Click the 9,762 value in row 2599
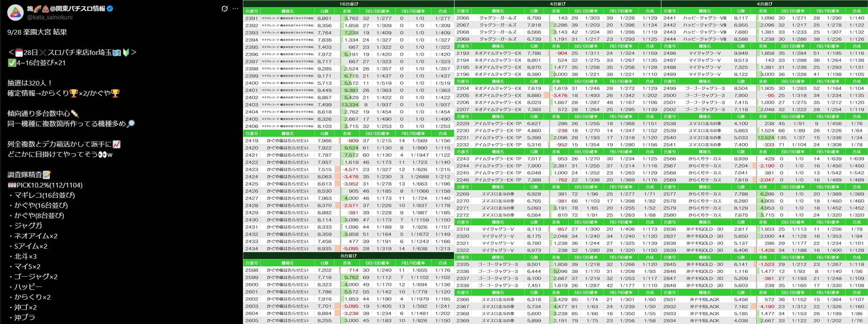This screenshot has width=868, height=324. pyautogui.click(x=351, y=277)
